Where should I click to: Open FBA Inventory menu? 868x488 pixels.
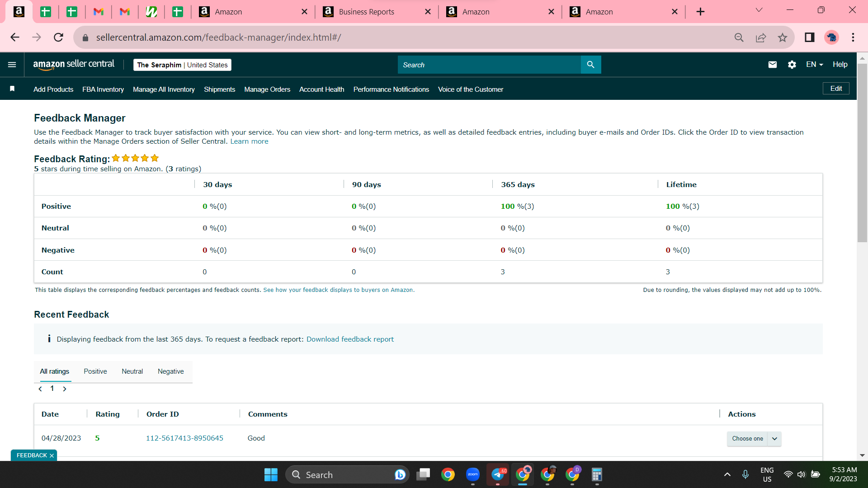103,89
